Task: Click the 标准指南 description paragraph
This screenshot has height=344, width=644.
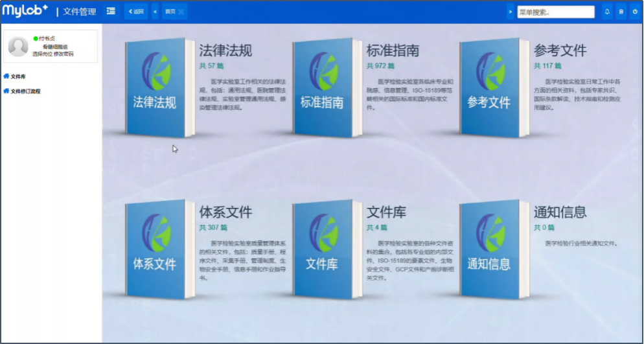Action: (410, 95)
